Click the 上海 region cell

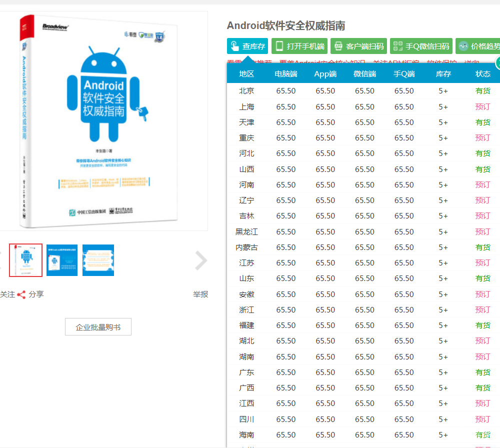(x=246, y=107)
